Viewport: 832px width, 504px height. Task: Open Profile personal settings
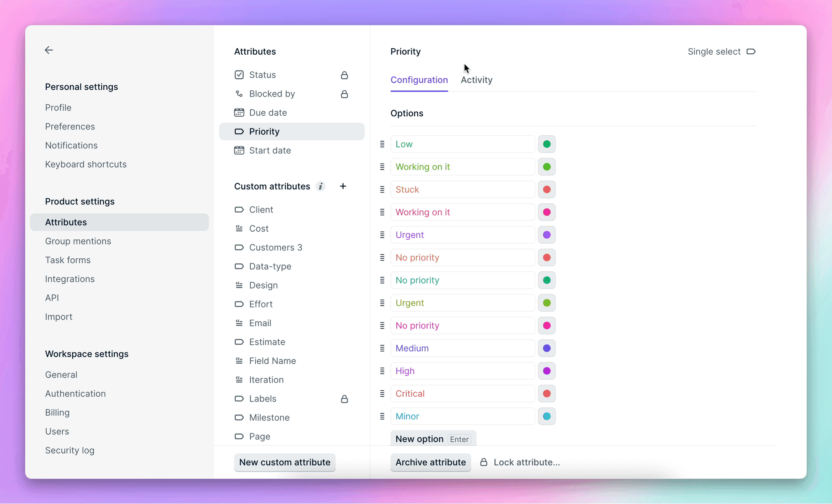[58, 108]
